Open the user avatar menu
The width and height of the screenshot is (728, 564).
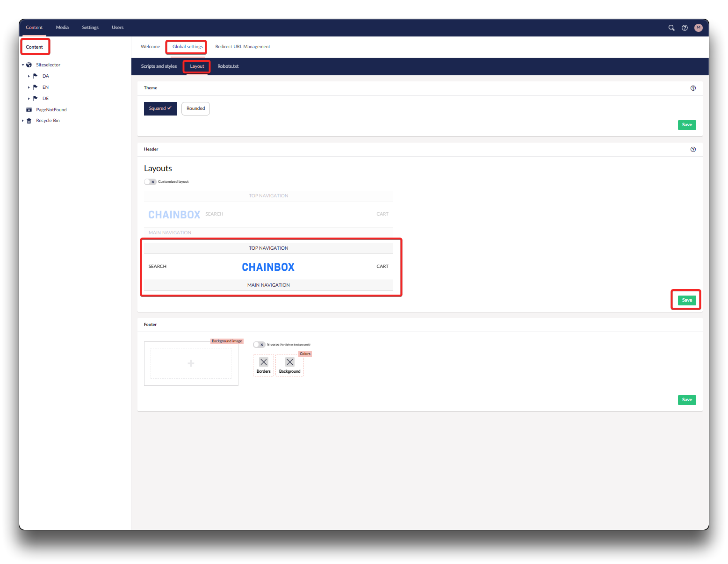coord(698,28)
